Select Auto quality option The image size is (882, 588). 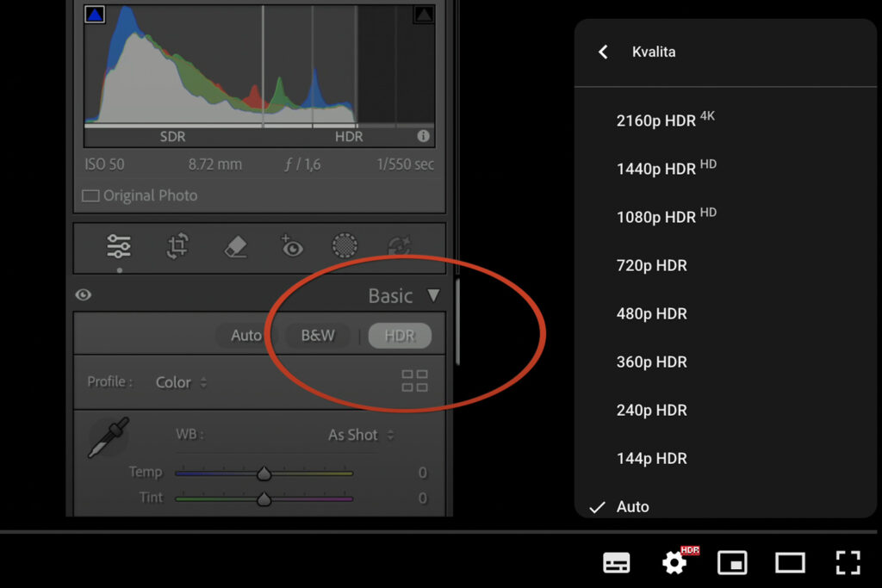(633, 506)
